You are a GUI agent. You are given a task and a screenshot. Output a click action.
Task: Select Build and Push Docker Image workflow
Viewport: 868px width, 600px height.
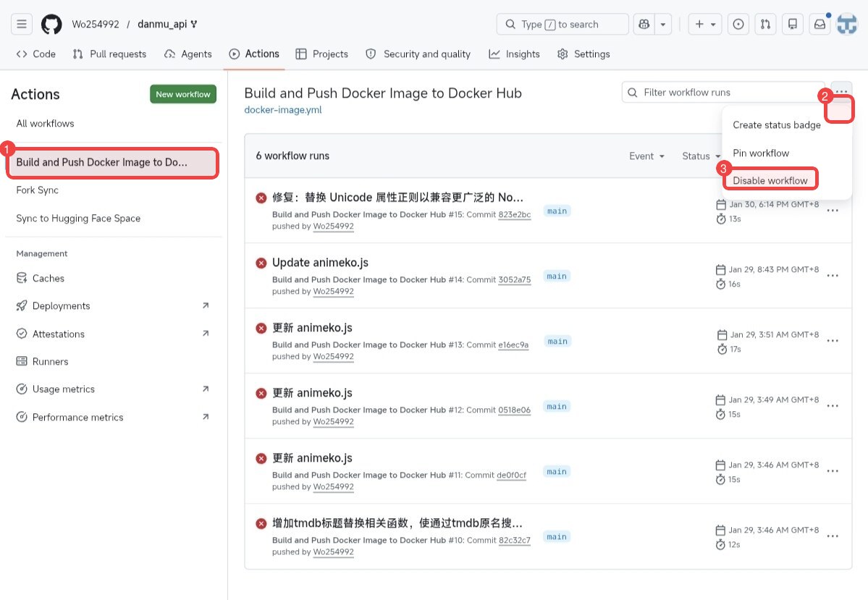[x=113, y=162]
